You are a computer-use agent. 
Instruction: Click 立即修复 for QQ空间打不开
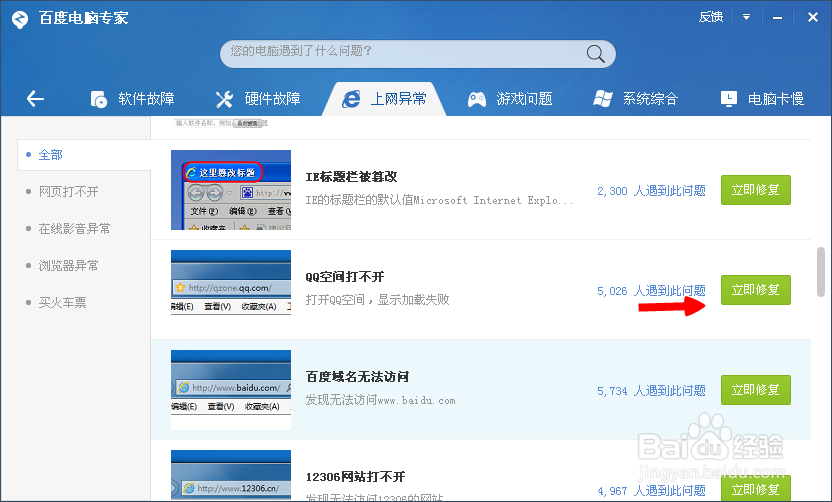[756, 290]
